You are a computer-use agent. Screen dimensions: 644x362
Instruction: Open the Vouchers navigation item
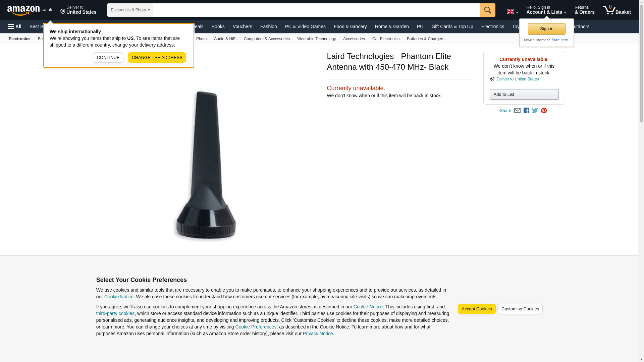click(x=242, y=26)
